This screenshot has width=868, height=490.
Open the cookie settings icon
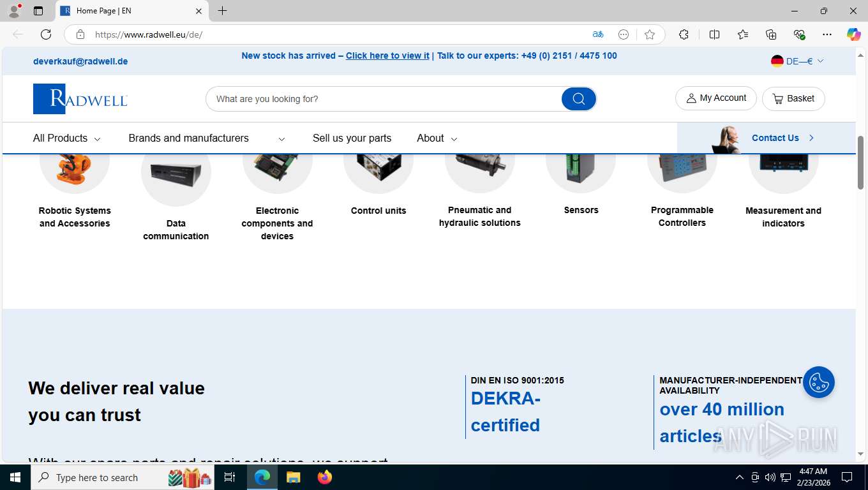click(819, 382)
